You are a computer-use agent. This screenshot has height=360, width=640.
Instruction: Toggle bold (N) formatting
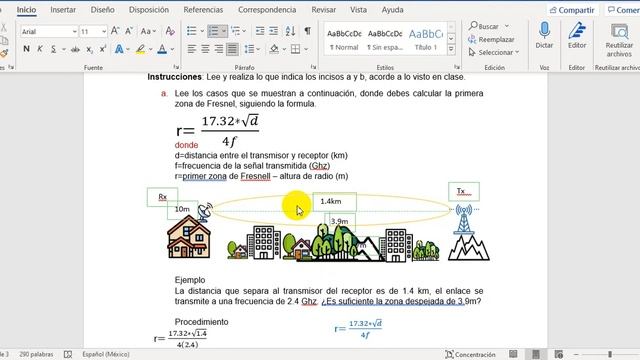[x=27, y=49]
